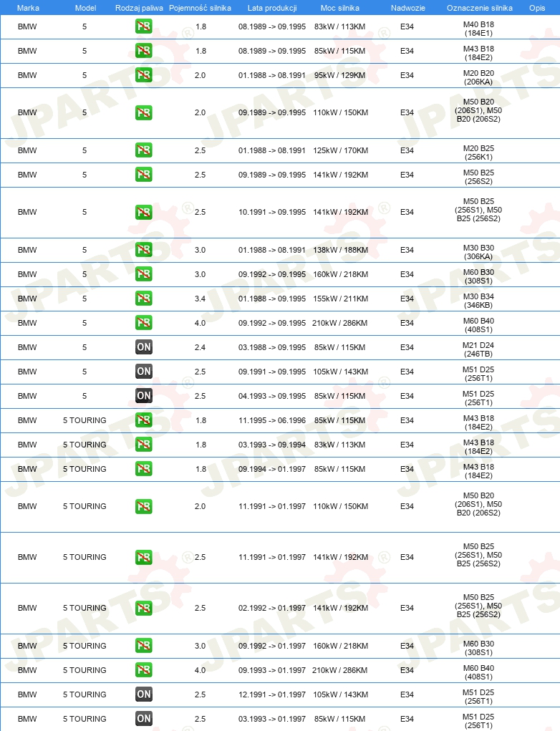Click the petrol icon in the 10.1991 -> 09.1995 row

[x=144, y=212]
